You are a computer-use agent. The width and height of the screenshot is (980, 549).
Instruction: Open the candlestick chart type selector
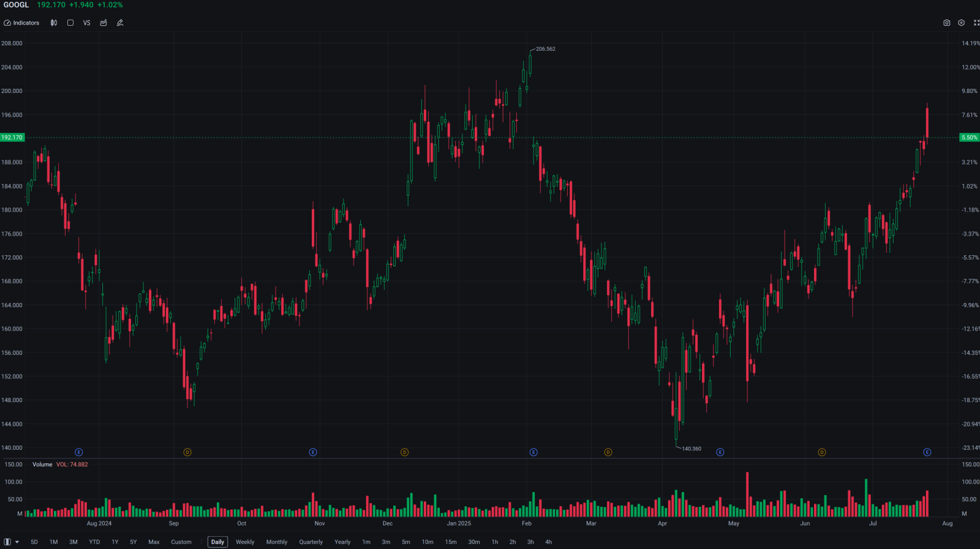(x=54, y=23)
